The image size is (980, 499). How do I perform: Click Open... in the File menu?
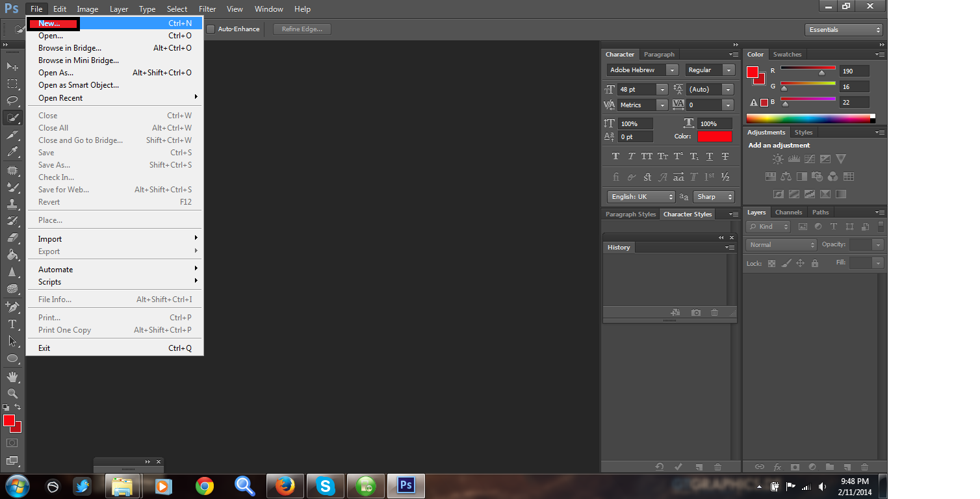[114, 36]
